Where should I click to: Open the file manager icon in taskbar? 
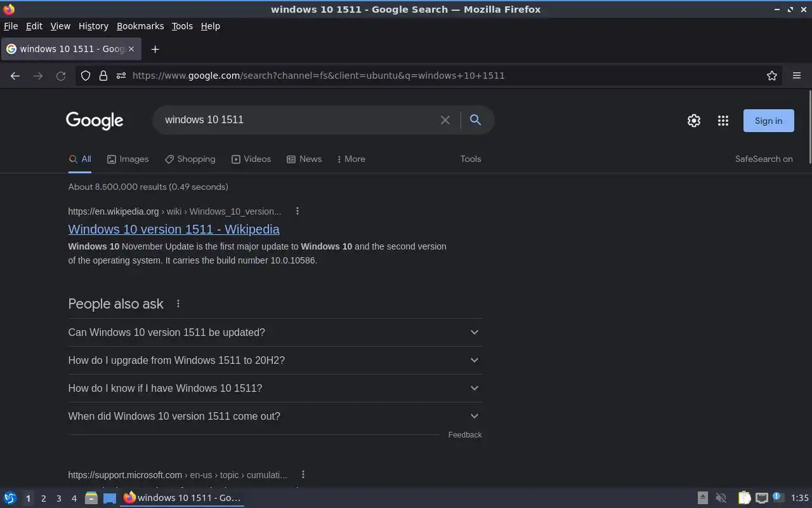tap(91, 498)
